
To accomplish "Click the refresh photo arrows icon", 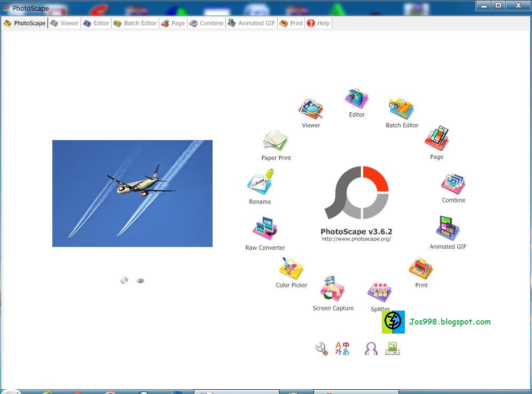I will 124,281.
